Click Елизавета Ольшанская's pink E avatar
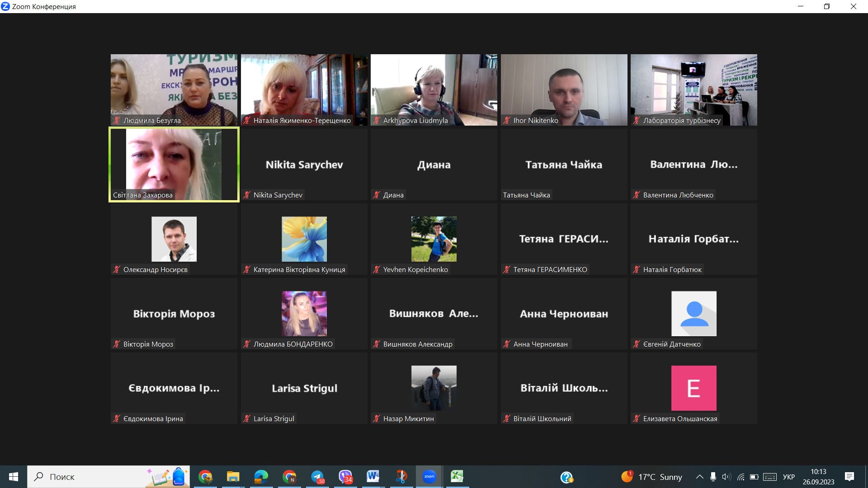 coord(693,388)
